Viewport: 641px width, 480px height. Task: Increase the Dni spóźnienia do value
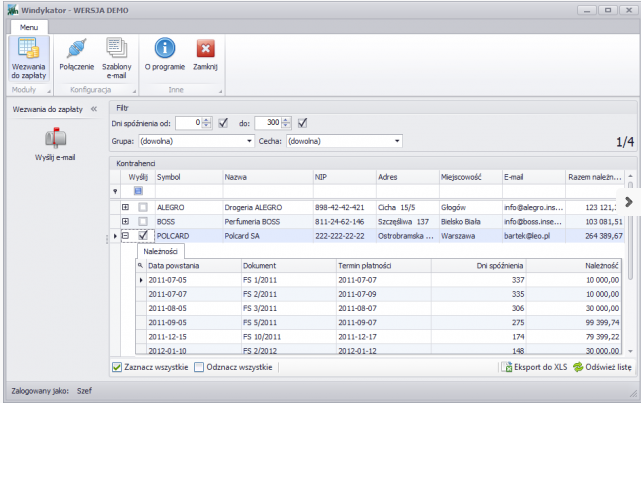[x=287, y=120]
